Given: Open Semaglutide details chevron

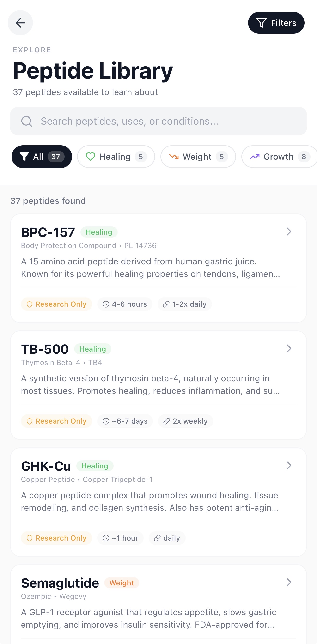Looking at the screenshot, I should 289,583.
